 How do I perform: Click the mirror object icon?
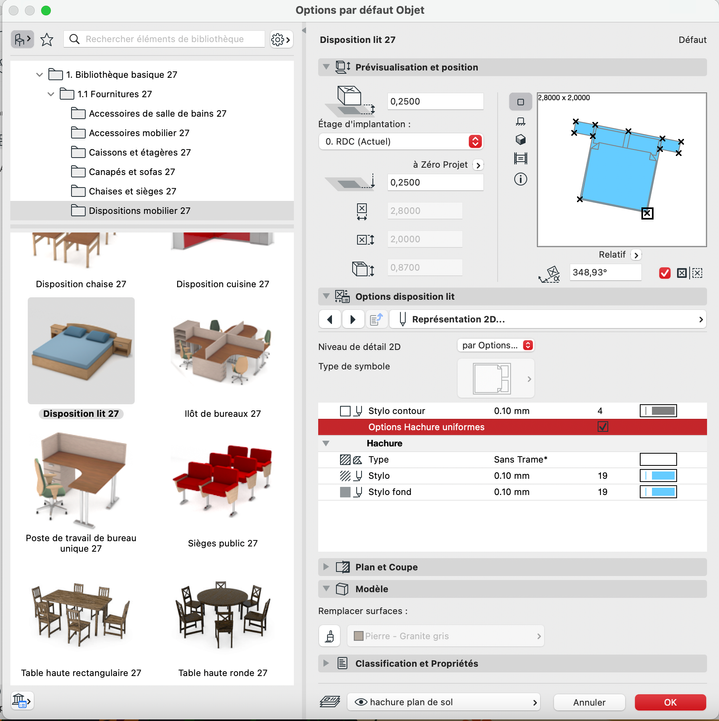[682, 273]
